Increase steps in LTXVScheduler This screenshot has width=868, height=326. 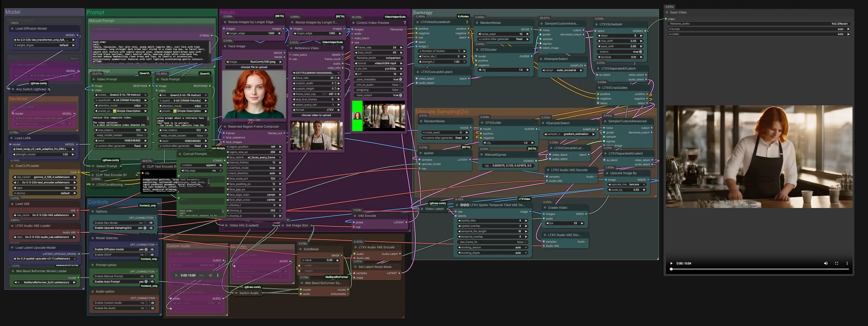(x=641, y=36)
